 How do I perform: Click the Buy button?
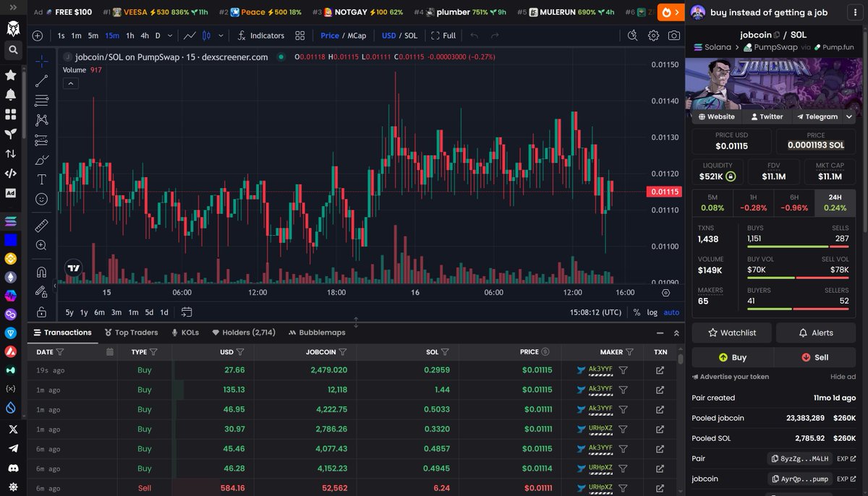(x=732, y=357)
